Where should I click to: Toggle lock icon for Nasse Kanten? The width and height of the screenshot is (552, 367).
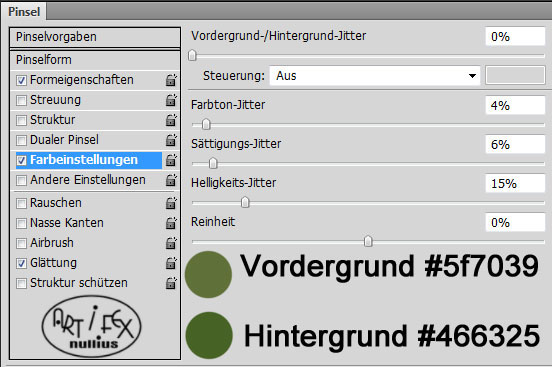point(171,223)
